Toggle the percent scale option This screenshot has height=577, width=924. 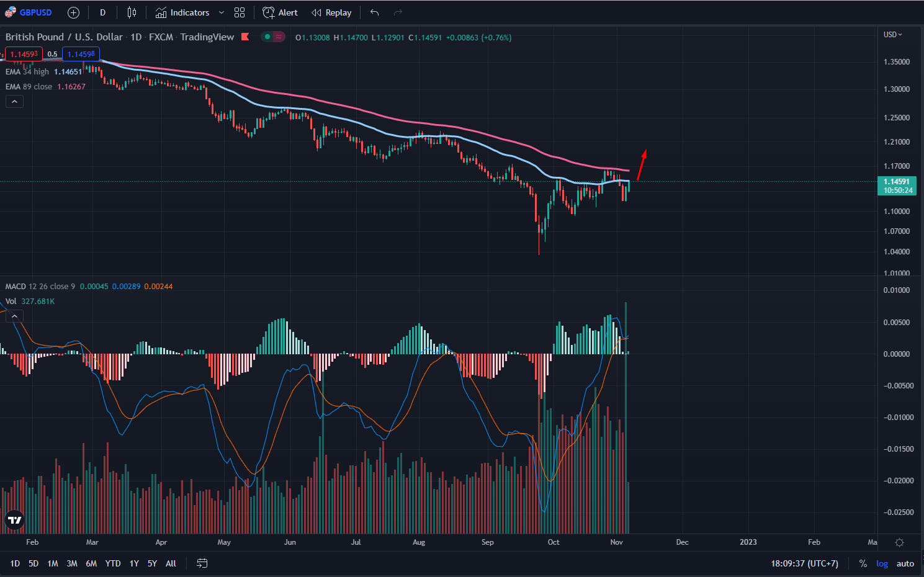(x=863, y=563)
